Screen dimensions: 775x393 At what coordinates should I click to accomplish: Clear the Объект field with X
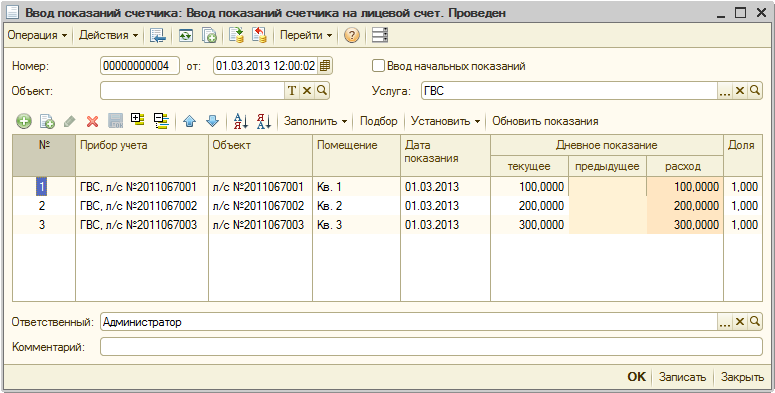[x=307, y=90]
